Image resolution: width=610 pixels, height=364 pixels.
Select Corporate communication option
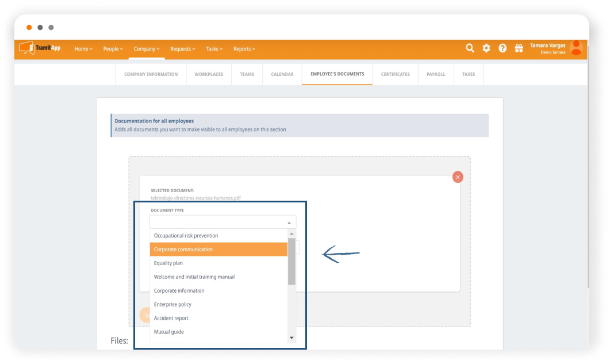(218, 250)
